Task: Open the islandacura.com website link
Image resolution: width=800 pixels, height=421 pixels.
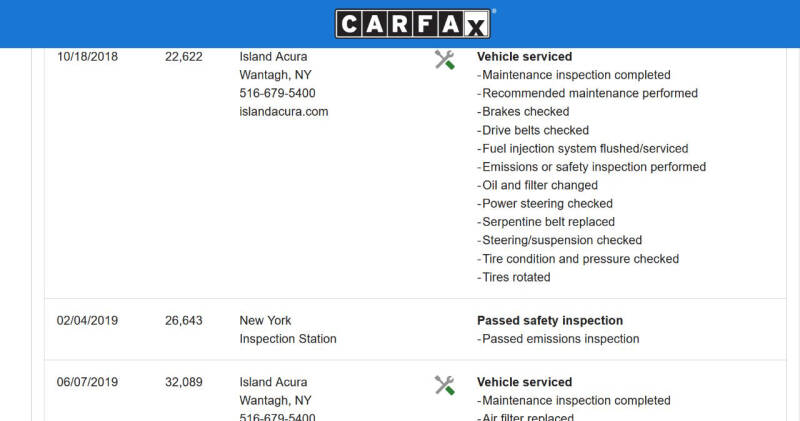Action: [x=284, y=112]
